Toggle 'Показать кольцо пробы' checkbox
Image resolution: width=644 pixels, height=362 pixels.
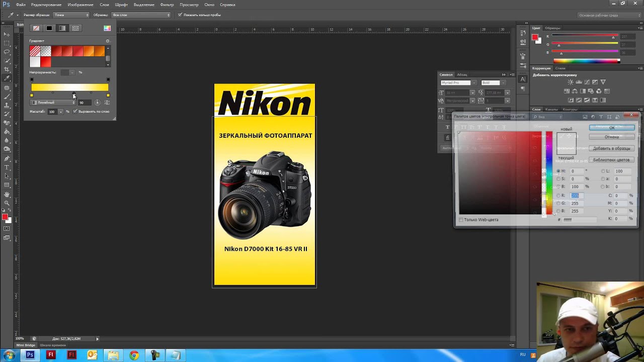click(180, 15)
